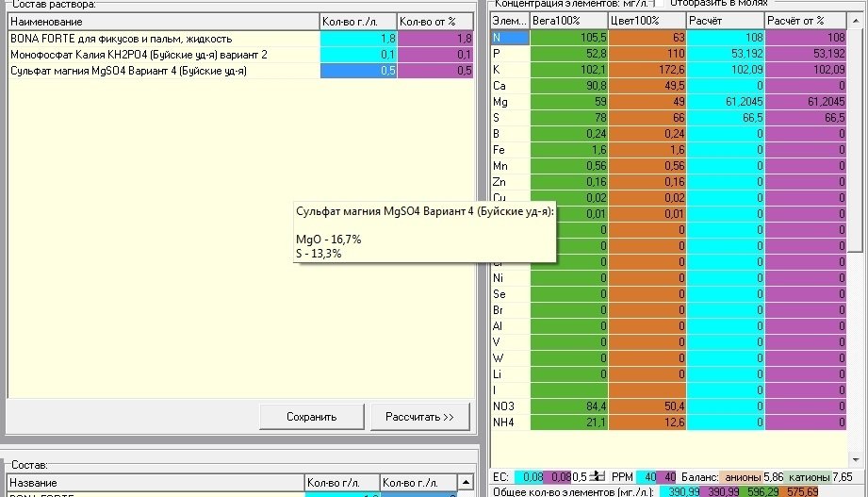868x497 pixels.
Task: Select the BONA FORTE fertilizer row
Action: click(241, 39)
